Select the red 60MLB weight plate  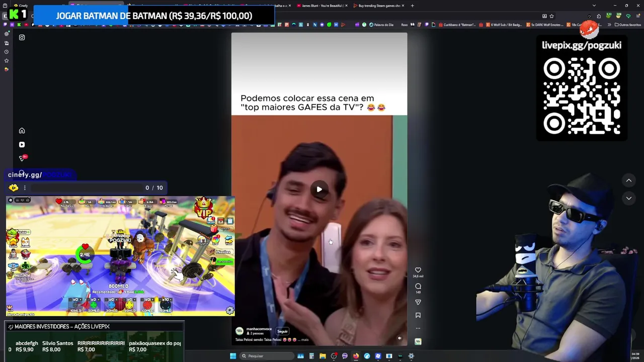[147, 304]
